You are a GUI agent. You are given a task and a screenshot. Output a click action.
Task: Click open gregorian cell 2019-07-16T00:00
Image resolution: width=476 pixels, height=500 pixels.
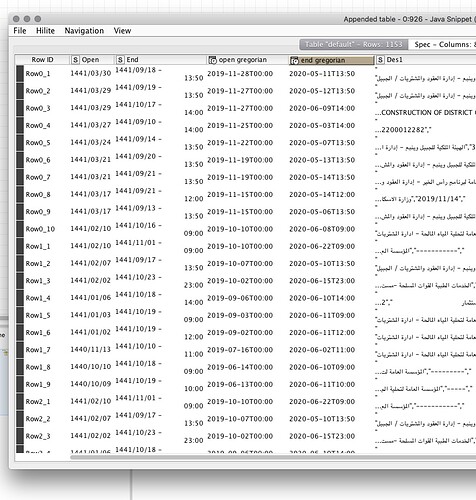pos(240,350)
